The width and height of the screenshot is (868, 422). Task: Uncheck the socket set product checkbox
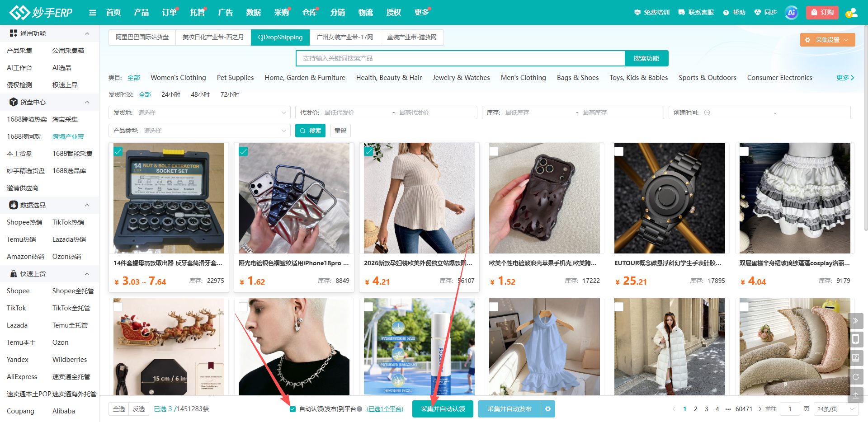(118, 151)
